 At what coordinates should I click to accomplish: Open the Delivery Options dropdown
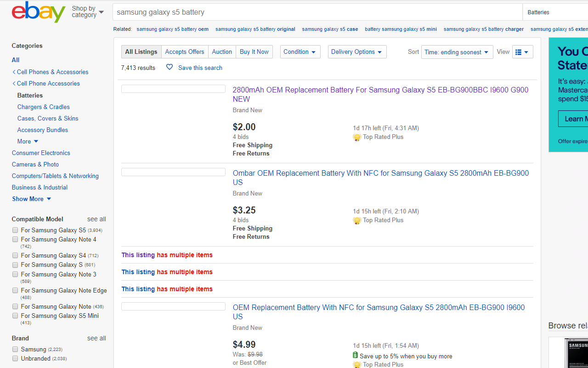357,52
